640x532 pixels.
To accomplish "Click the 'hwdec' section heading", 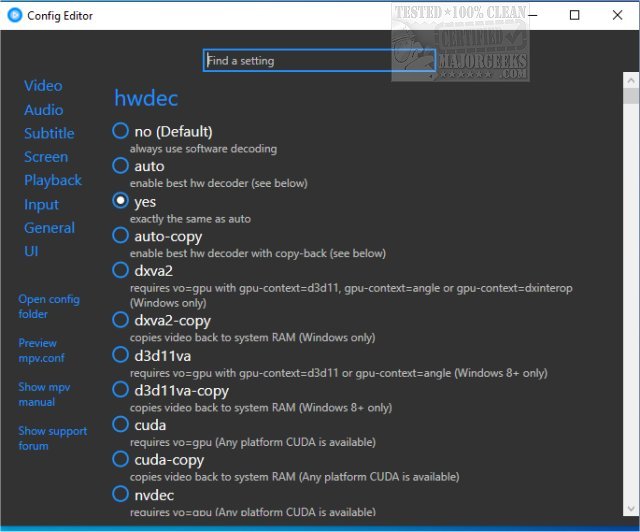I will [146, 98].
